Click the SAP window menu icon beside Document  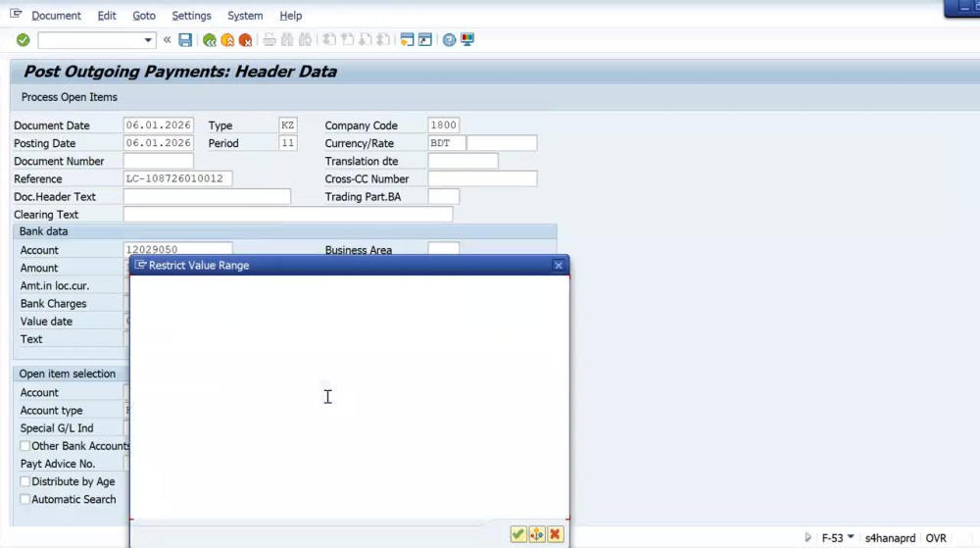(16, 14)
